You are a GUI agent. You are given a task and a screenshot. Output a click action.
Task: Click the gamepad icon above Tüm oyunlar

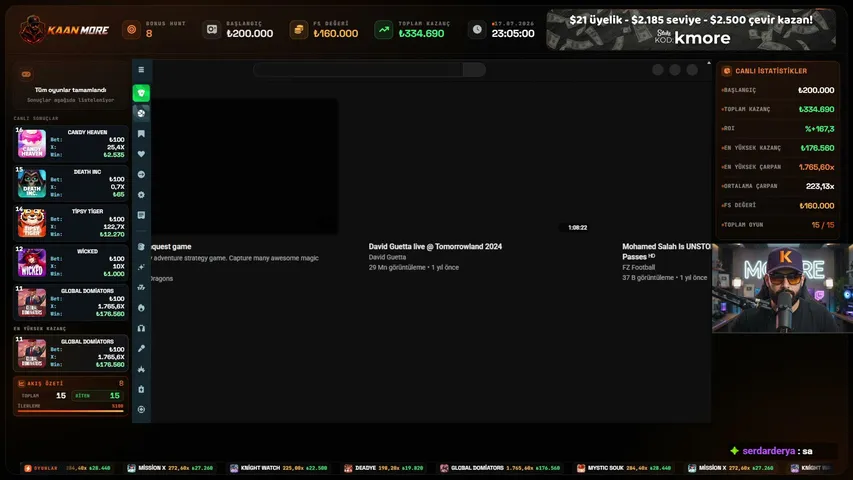tap(26, 74)
